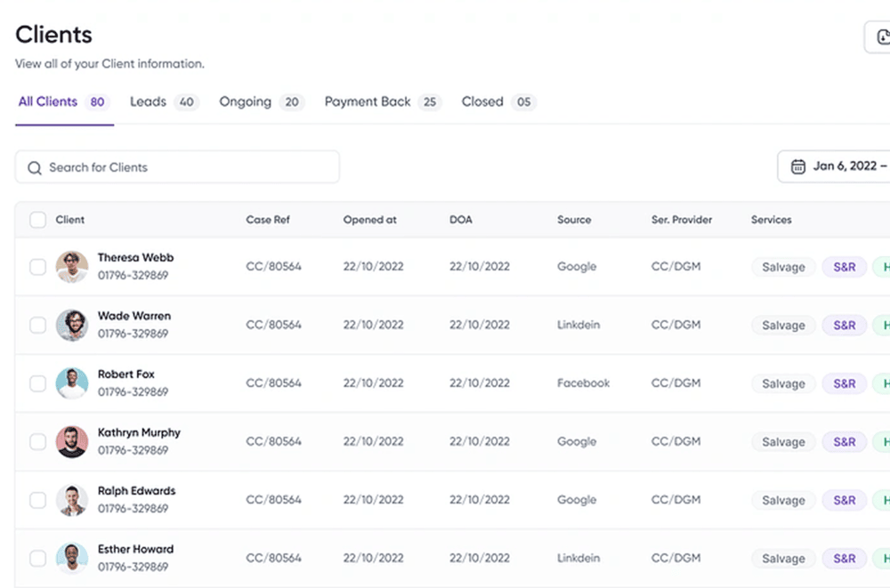
Task: Select the name Wade Warren
Action: point(134,316)
